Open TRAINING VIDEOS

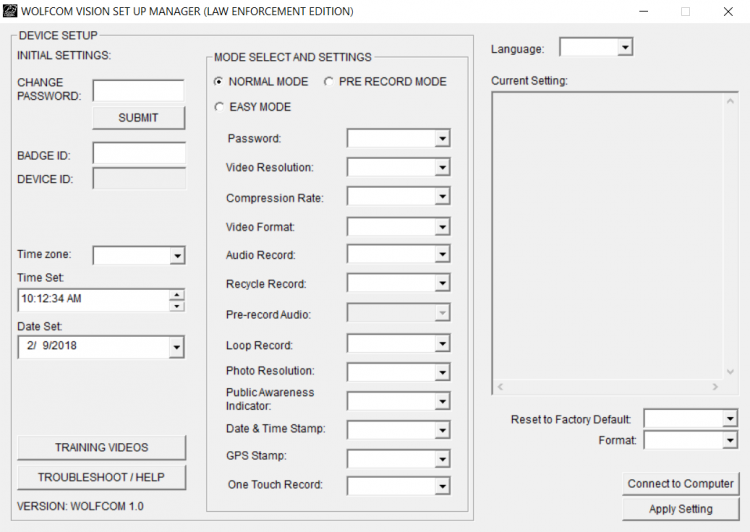pos(101,447)
